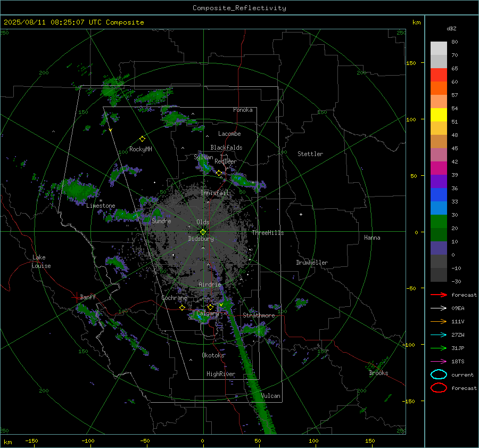Click the cyan 27ZW arrow in the legend
Screen dimensions: 479x448
439,335
